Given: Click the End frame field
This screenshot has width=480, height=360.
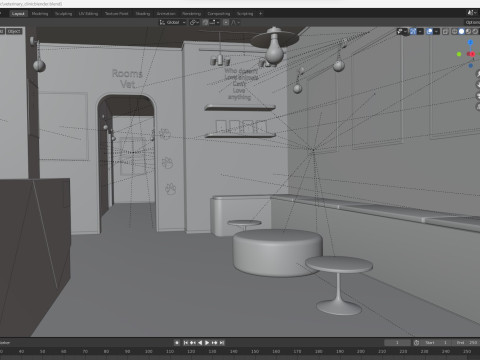Looking at the screenshot, I should (466, 343).
